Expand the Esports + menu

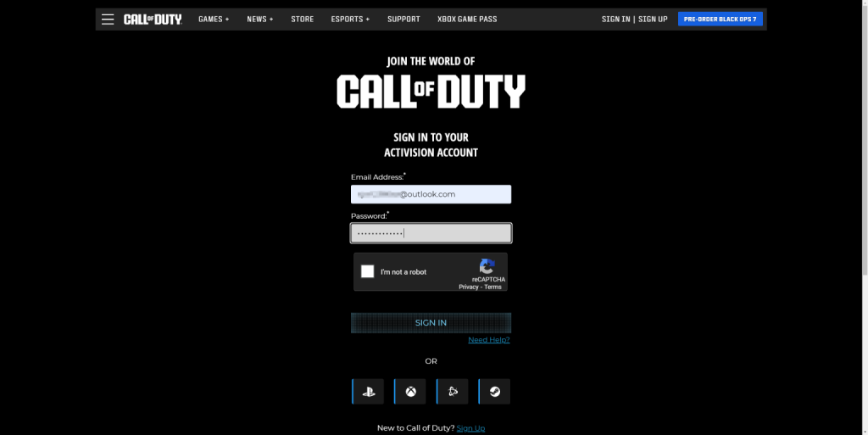click(x=350, y=19)
